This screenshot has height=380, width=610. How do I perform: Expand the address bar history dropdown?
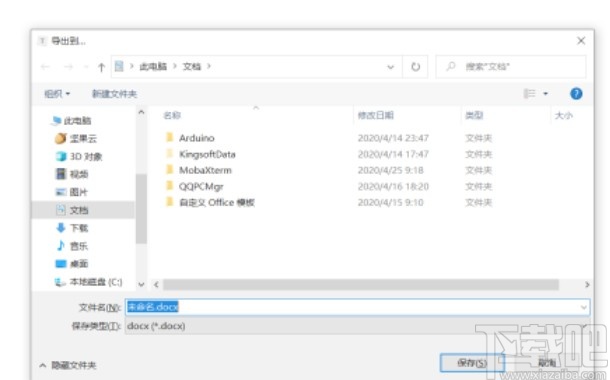[x=390, y=67]
